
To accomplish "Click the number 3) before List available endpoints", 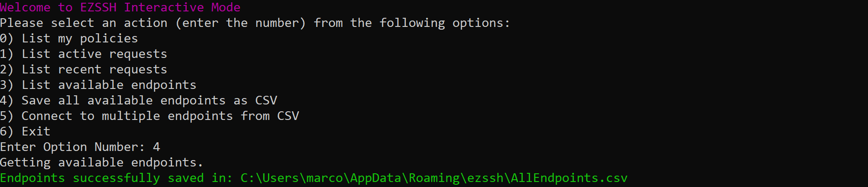I will pyautogui.click(x=7, y=85).
